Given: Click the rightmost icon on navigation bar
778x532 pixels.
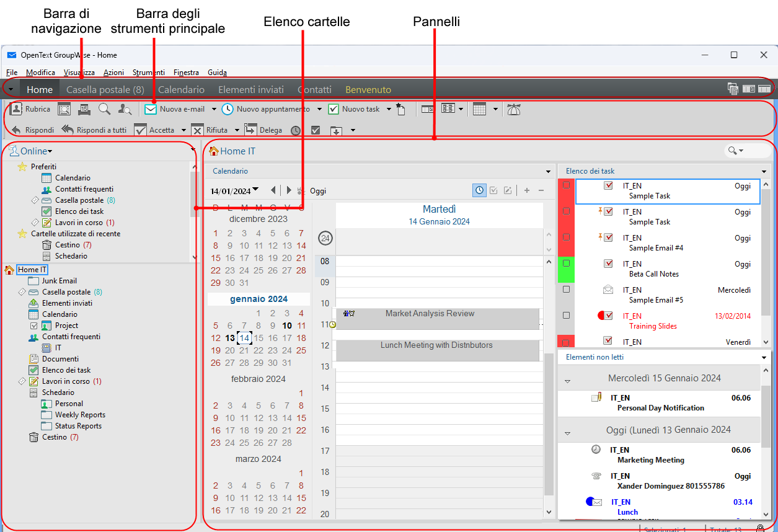Looking at the screenshot, I should [x=764, y=89].
